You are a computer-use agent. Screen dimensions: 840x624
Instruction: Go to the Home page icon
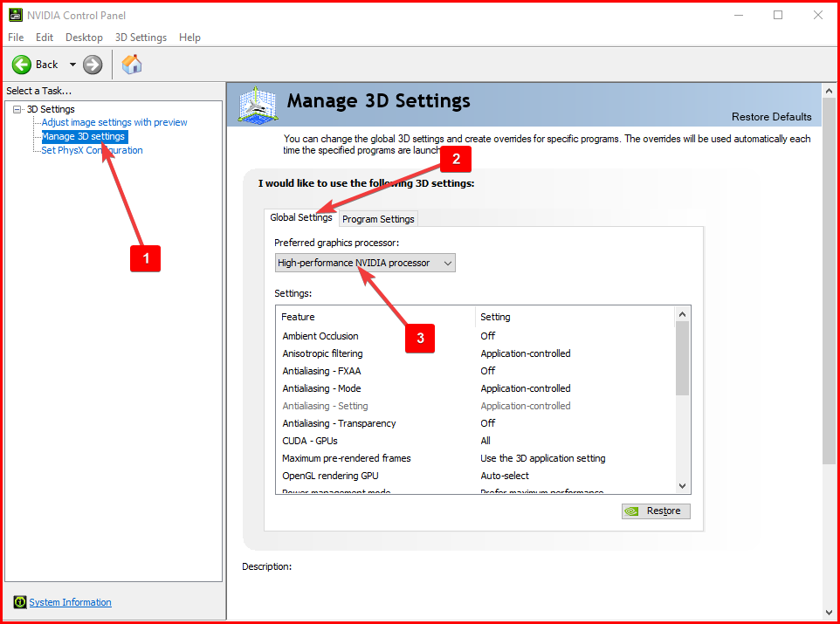[x=132, y=65]
